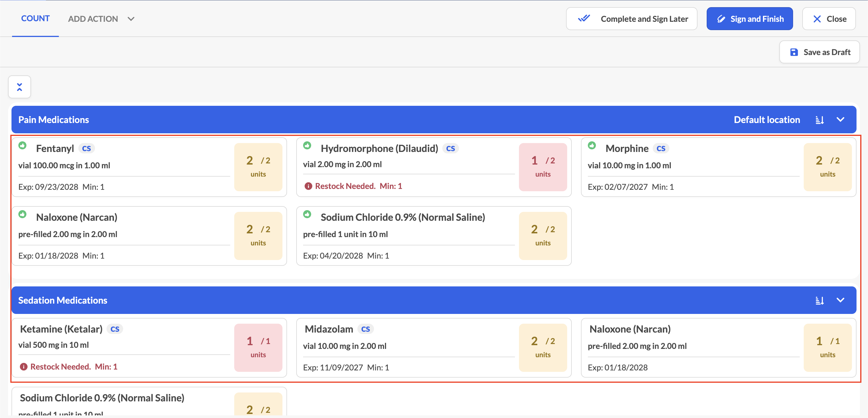Click the Morphine medication name

(x=627, y=149)
